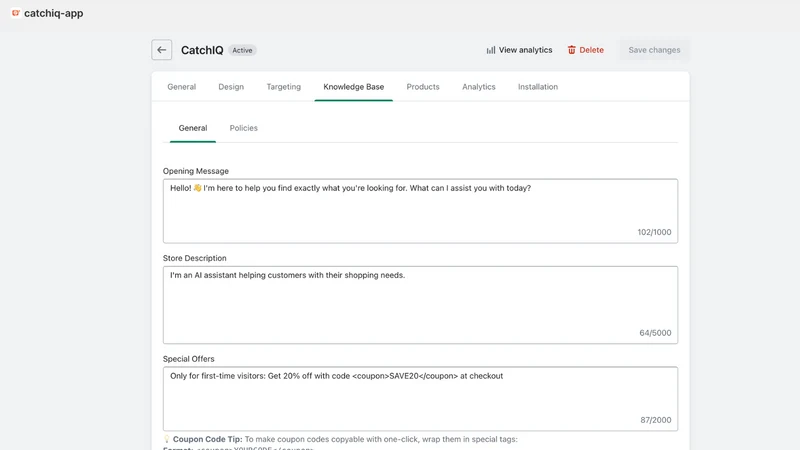Click the lightbulb Coupon Code Tip icon
Screen dimensions: 800x450
pos(166,439)
